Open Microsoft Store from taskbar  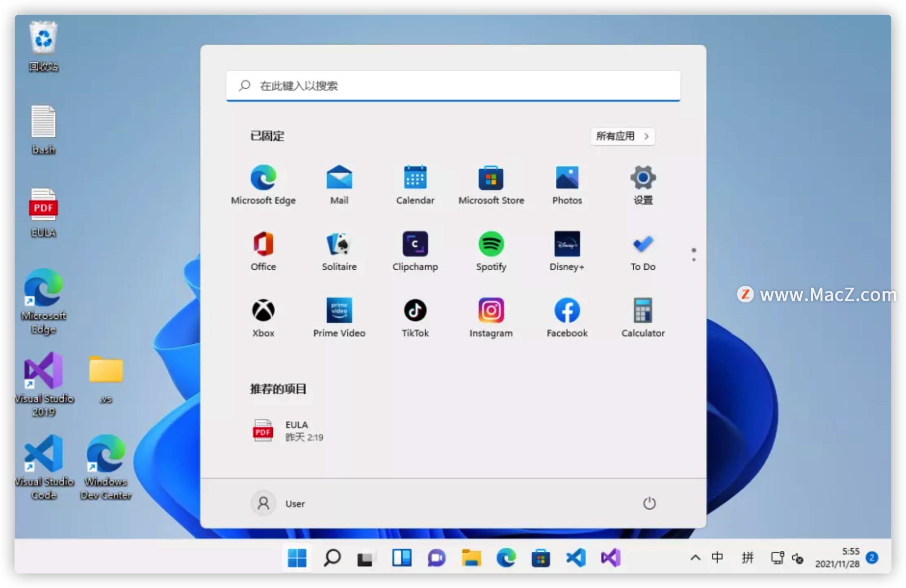[541, 558]
